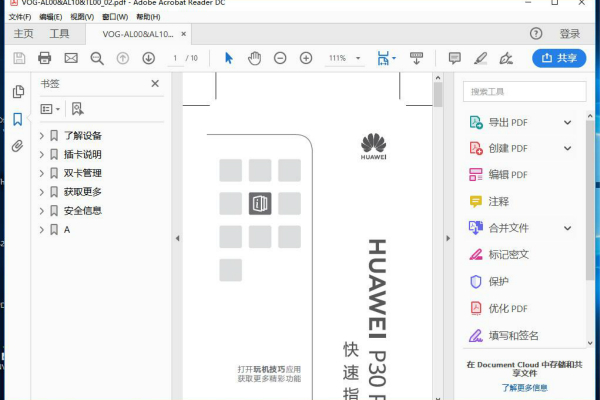Click the print icon in toolbar
Viewport: 600px width, 400px height.
tap(45, 58)
